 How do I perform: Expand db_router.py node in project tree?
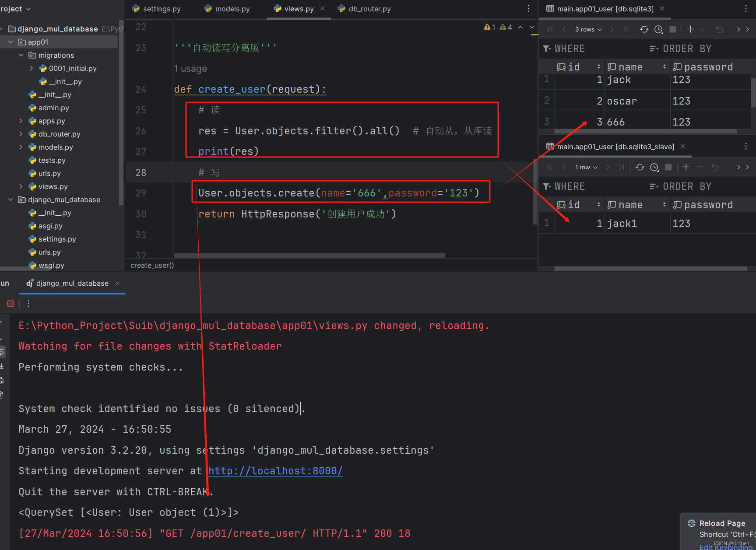[21, 134]
